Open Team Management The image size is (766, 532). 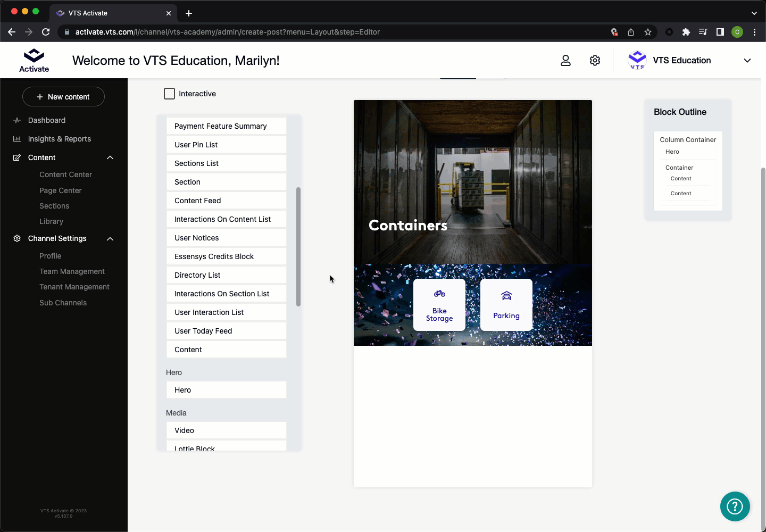(72, 271)
